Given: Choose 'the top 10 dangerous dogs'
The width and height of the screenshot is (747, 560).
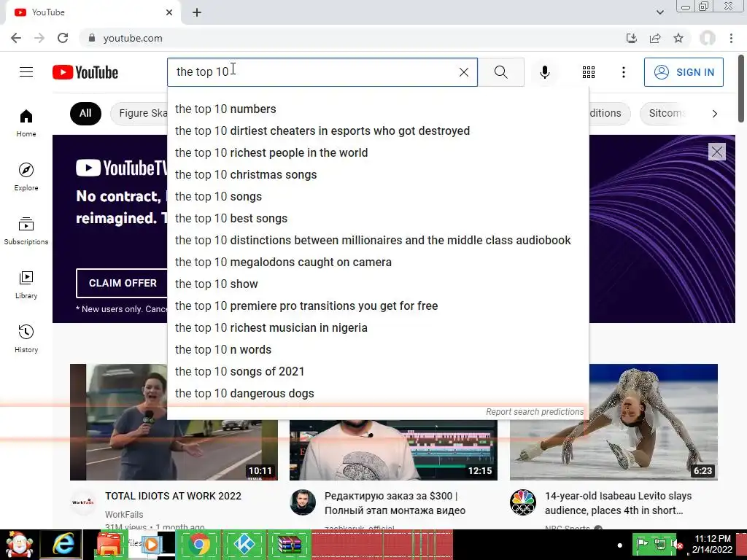Looking at the screenshot, I should 378,394.
